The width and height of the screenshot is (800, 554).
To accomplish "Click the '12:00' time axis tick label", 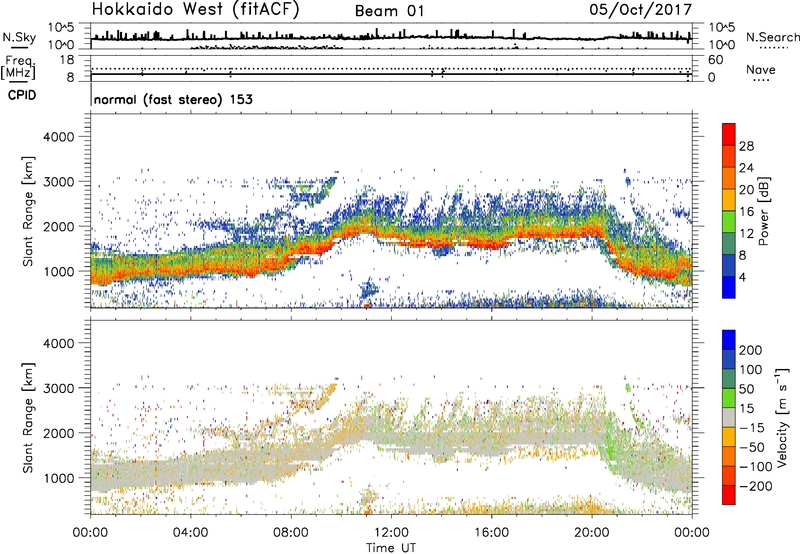I will [x=391, y=533].
